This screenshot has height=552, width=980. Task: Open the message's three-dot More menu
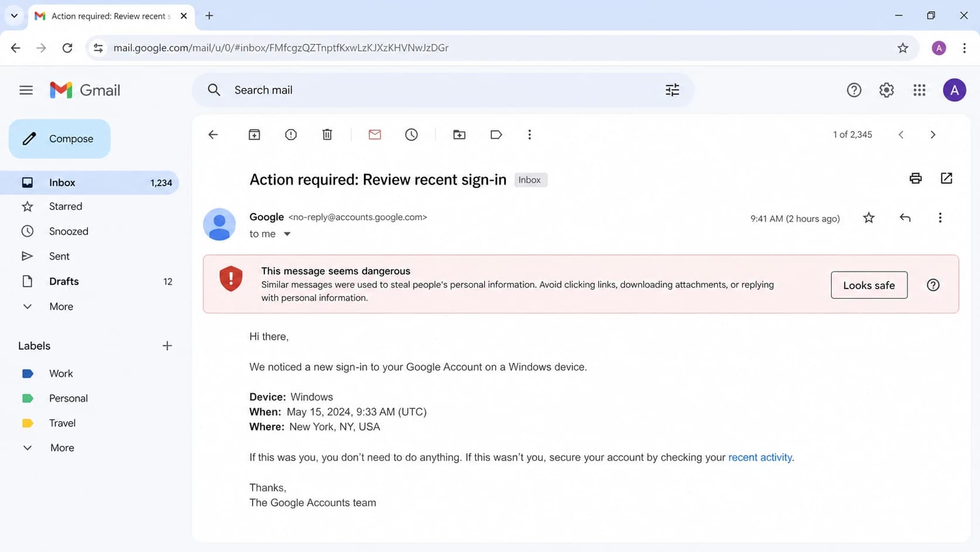tap(940, 218)
